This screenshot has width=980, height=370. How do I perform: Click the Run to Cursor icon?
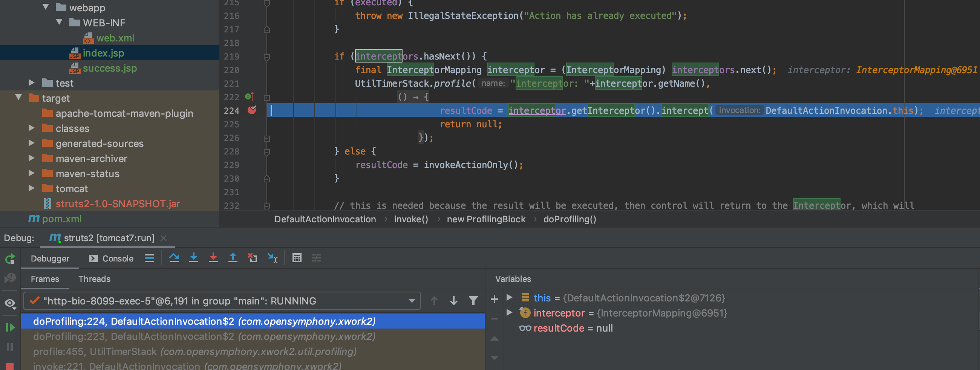273,258
